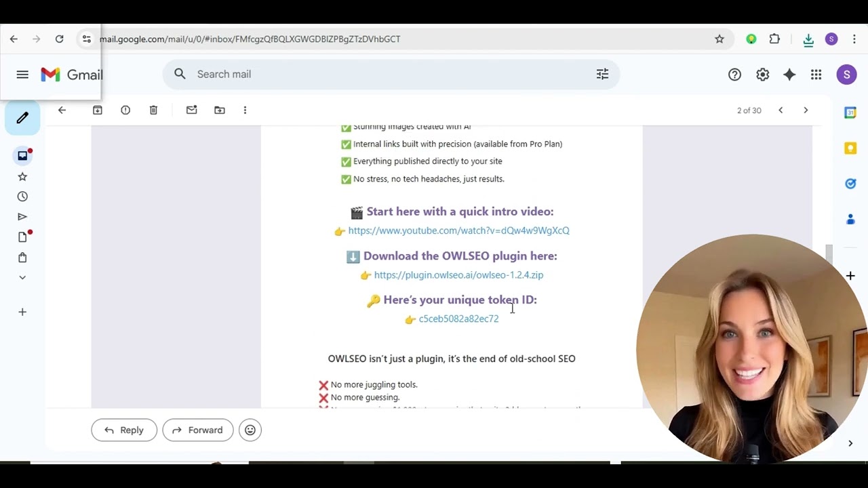Reply to this email
The height and width of the screenshot is (488, 868).
(124, 430)
